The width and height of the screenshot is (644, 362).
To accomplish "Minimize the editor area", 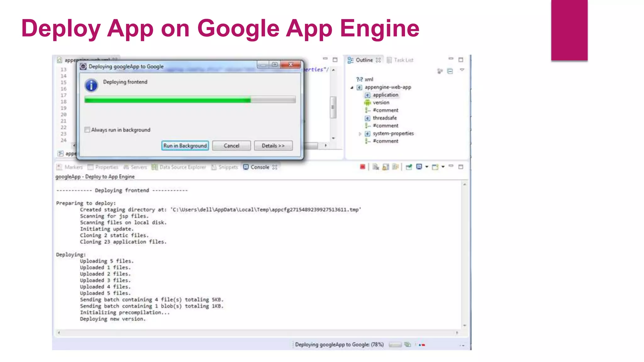I will (x=325, y=59).
